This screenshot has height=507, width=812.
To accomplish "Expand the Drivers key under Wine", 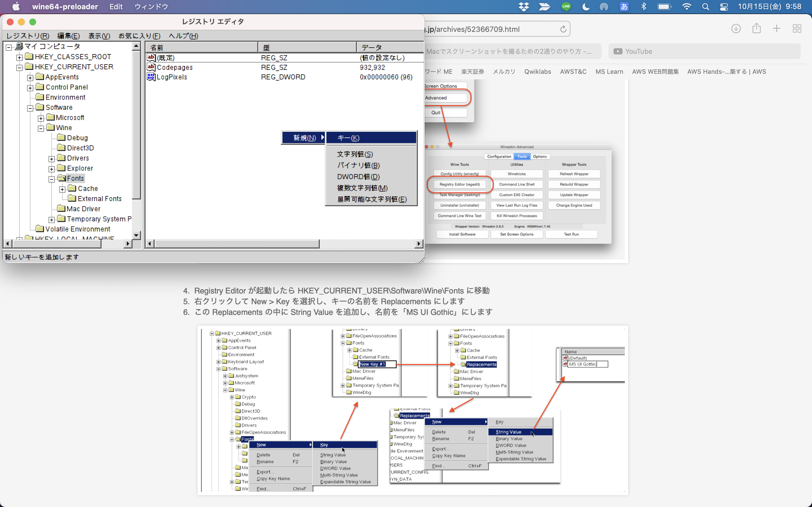I will pos(52,159).
